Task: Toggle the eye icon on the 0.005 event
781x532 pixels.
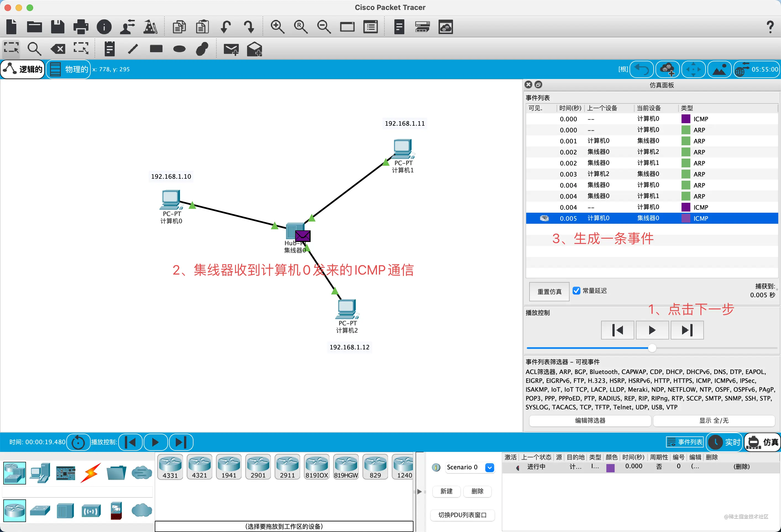Action: coord(544,218)
